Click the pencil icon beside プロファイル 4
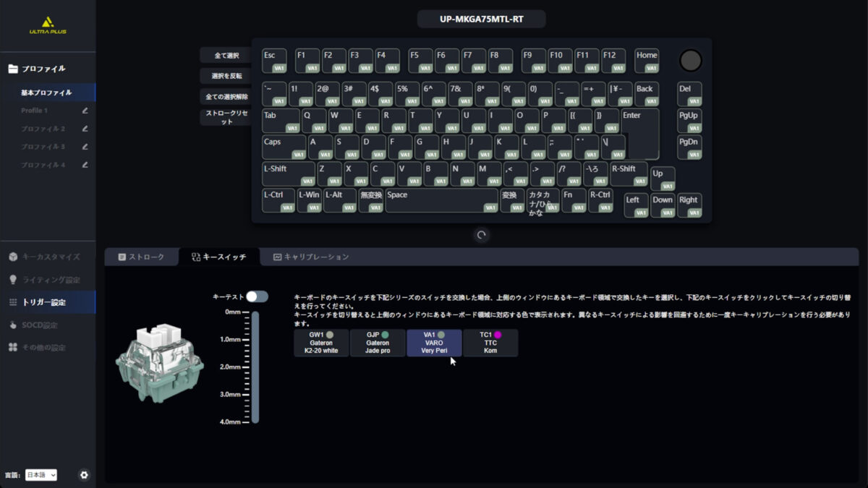The height and width of the screenshot is (488, 868). 85,165
